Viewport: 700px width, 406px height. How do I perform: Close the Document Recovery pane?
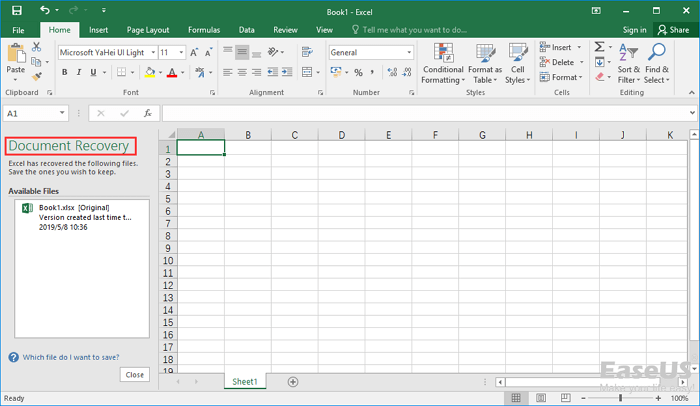point(134,374)
